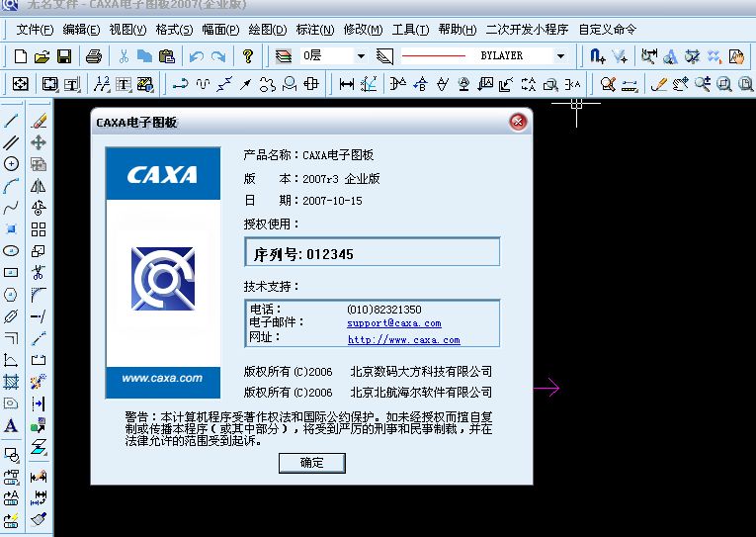756x537 pixels.
Task: Click the 北京数码大方科技有限公司 copyright text
Action: click(421, 372)
